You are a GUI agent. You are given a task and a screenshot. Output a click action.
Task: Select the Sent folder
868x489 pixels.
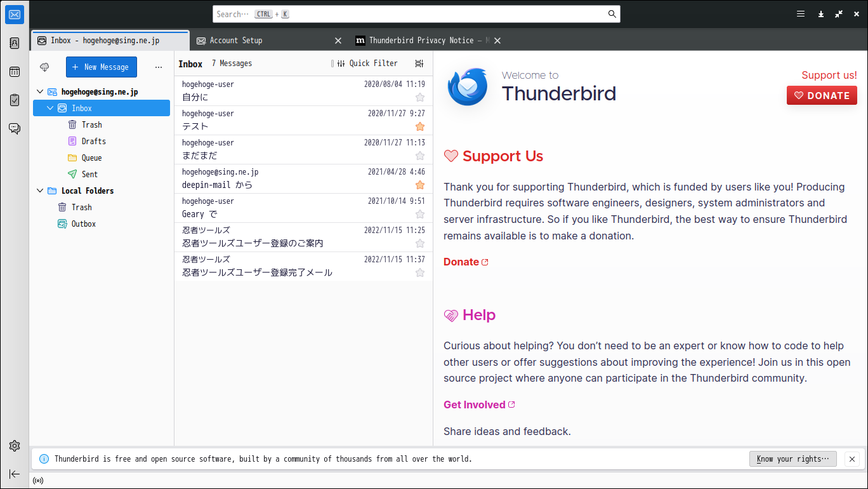pos(102,175)
